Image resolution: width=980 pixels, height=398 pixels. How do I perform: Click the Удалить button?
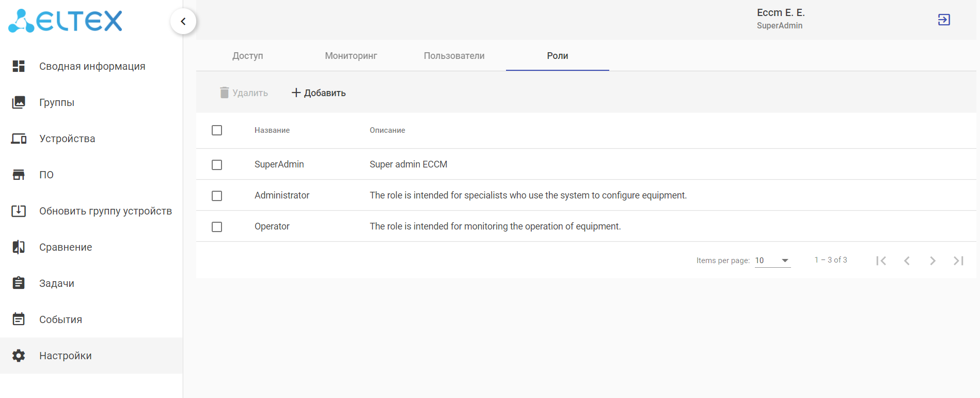point(244,93)
